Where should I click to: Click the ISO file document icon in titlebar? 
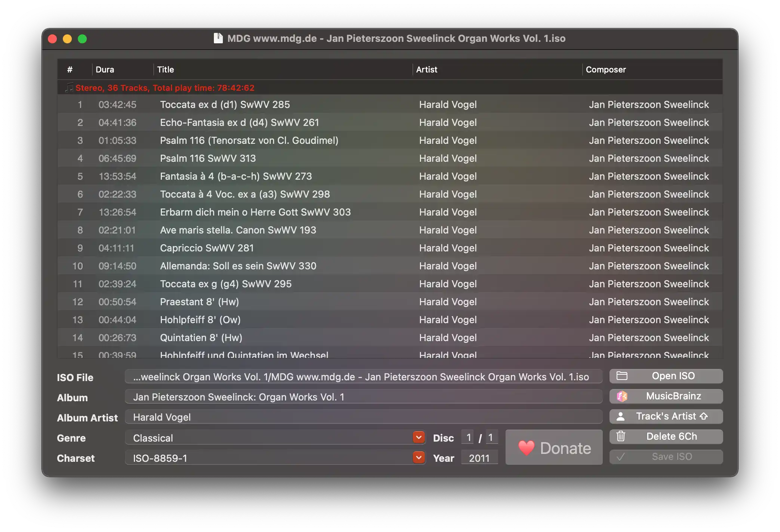(218, 38)
